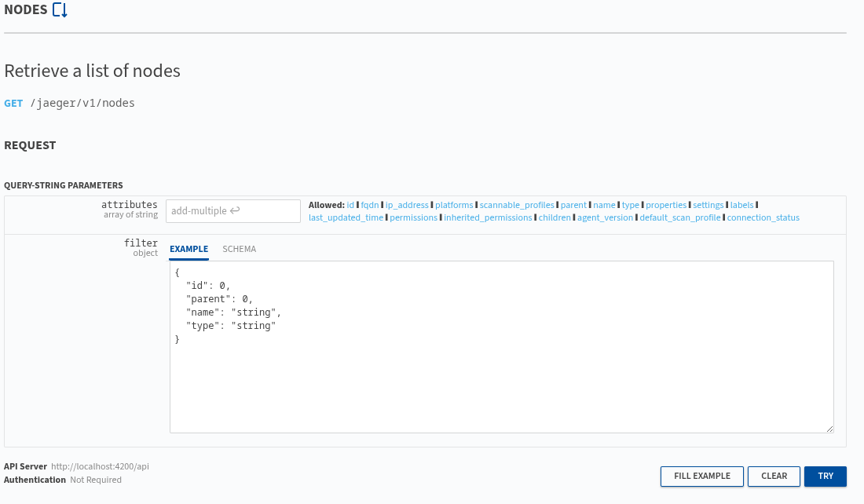Choose the 'platforms' allowed value
The height and width of the screenshot is (504, 864).
click(454, 205)
